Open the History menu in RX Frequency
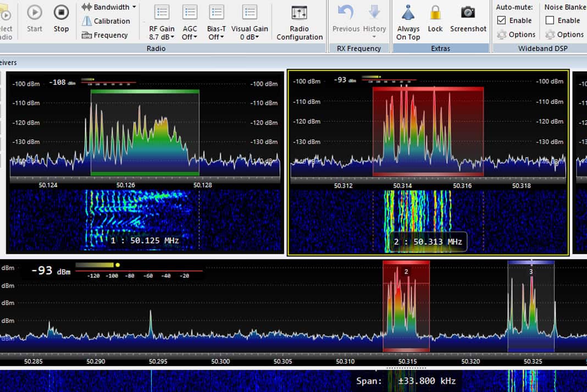Screen dimensions: 587x392 [374, 21]
